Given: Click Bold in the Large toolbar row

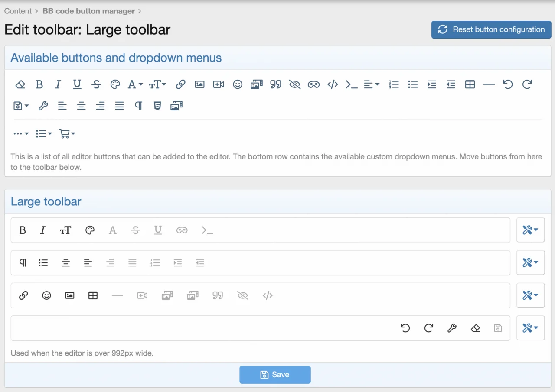Looking at the screenshot, I should click(23, 230).
